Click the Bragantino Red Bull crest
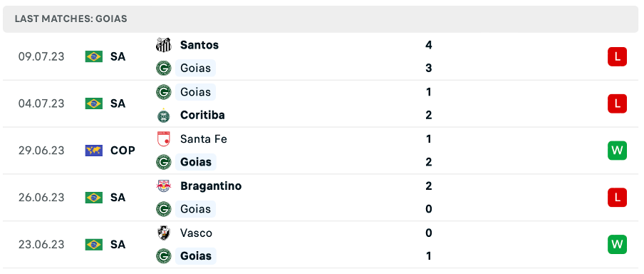The height and width of the screenshot is (274, 644). (x=163, y=186)
